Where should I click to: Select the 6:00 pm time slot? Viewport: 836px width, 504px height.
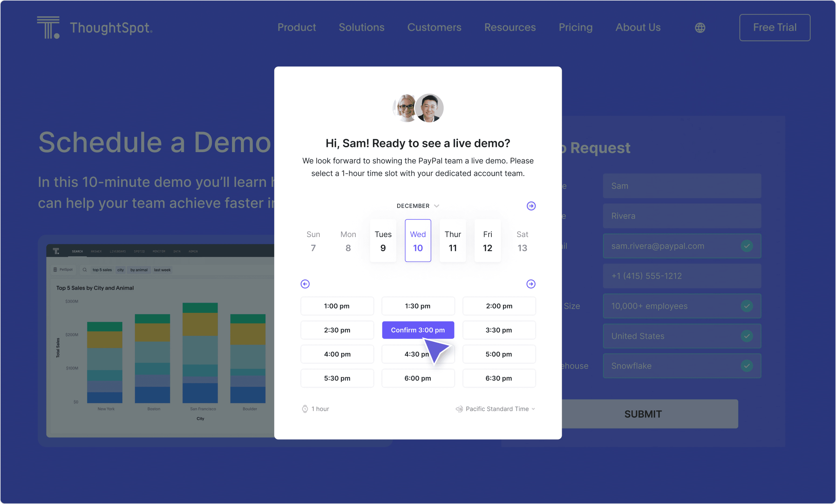tap(418, 378)
